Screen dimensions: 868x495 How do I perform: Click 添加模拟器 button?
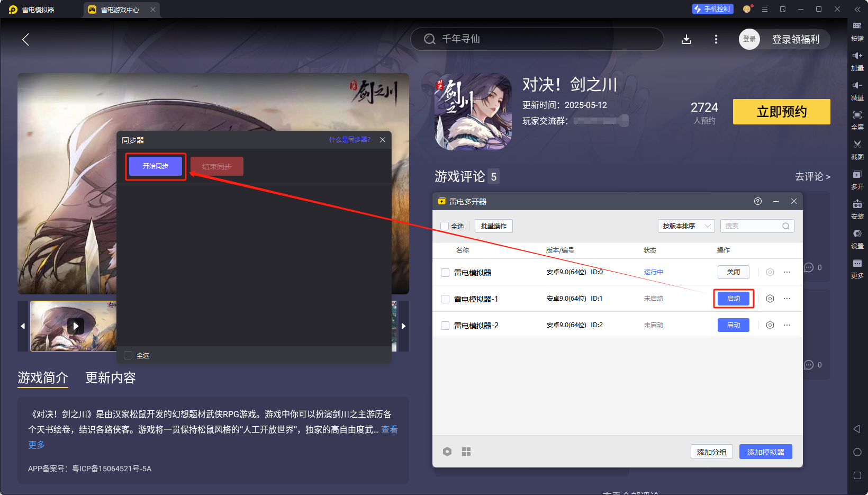(766, 452)
